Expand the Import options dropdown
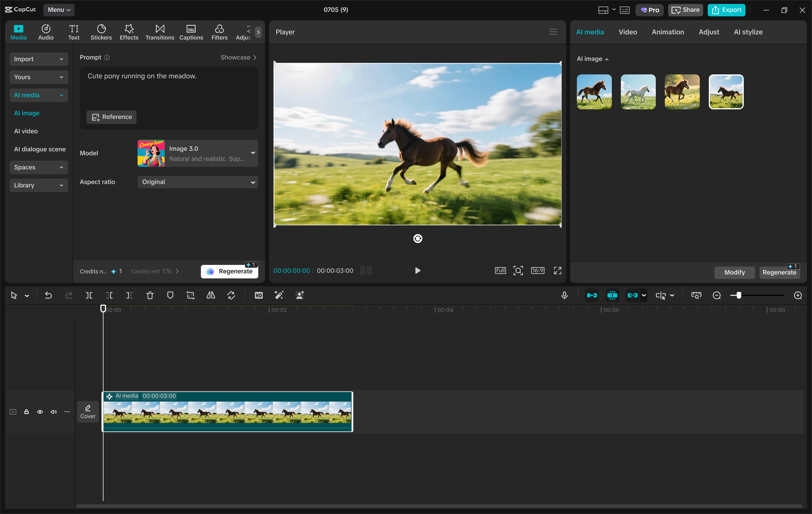Screen dimensions: 812x514 pos(38,59)
